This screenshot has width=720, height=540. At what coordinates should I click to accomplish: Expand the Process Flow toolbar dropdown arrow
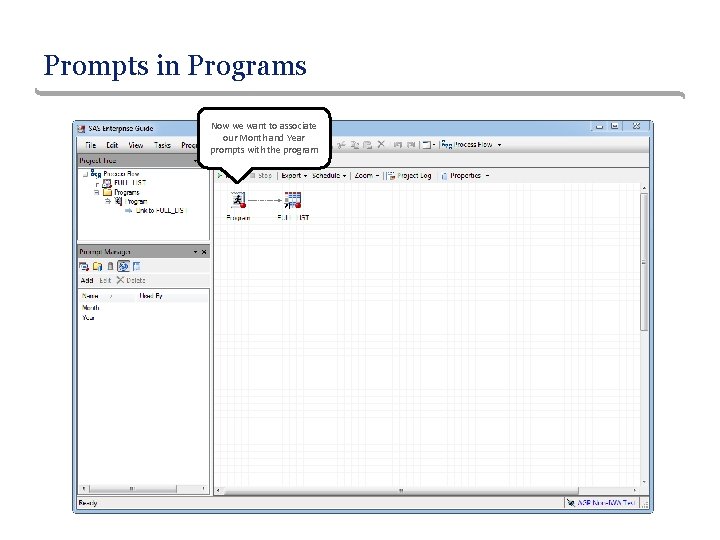tap(500, 145)
